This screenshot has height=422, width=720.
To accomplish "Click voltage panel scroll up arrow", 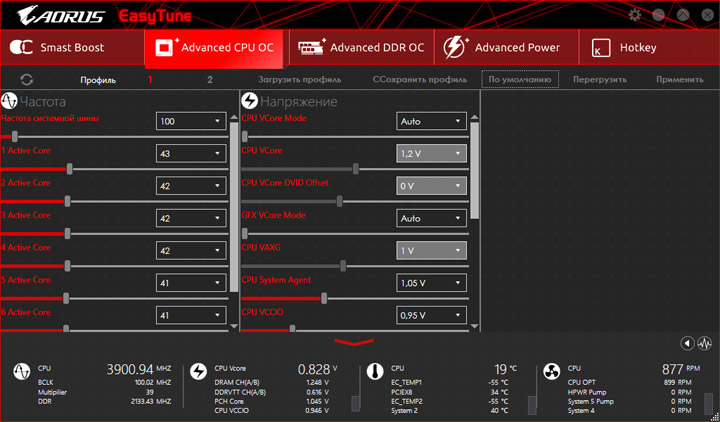I will coord(474,118).
